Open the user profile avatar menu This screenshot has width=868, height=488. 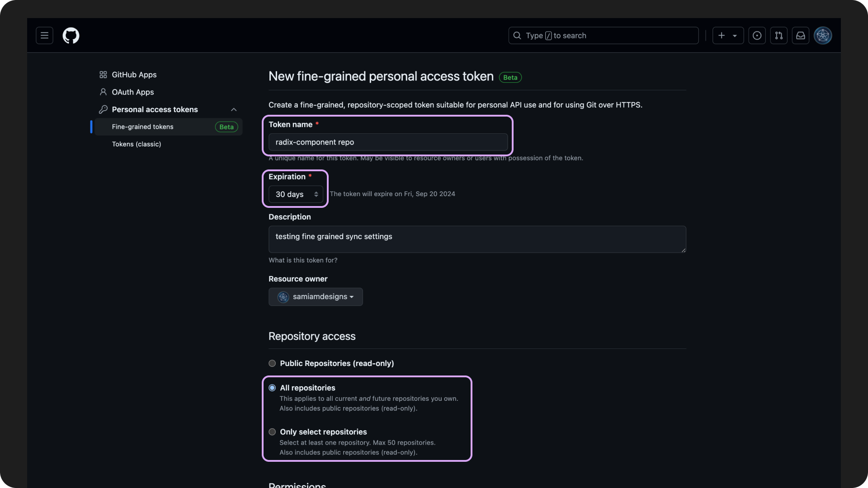pyautogui.click(x=823, y=35)
